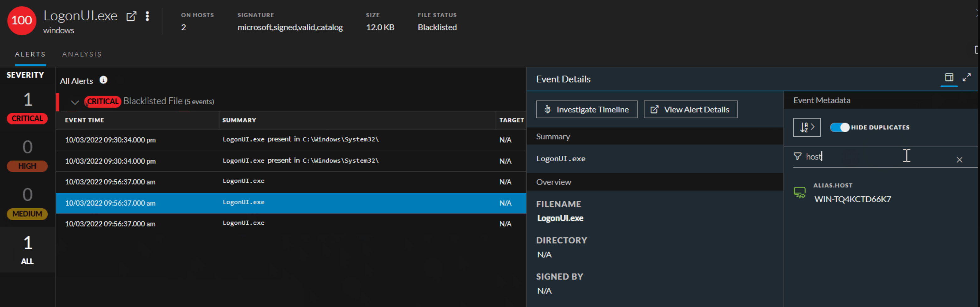Click the alias.host green host icon
The height and width of the screenshot is (307, 980).
(x=799, y=193)
